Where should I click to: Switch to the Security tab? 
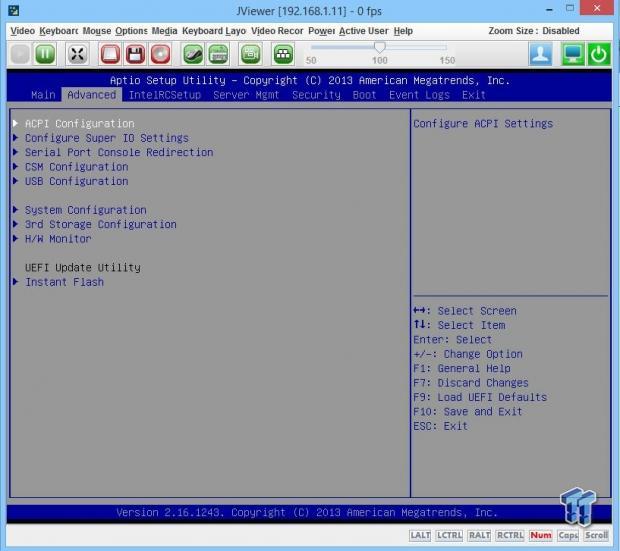pos(316,95)
